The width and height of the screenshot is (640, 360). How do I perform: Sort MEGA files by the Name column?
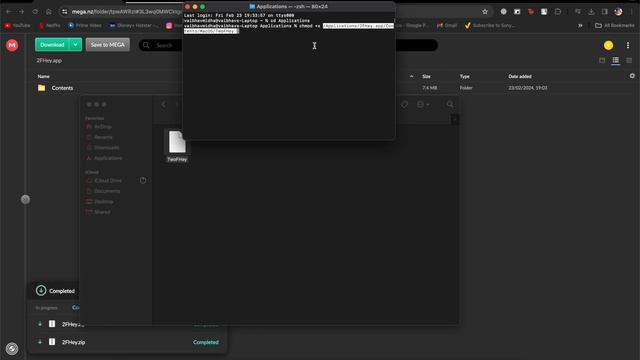[44, 76]
